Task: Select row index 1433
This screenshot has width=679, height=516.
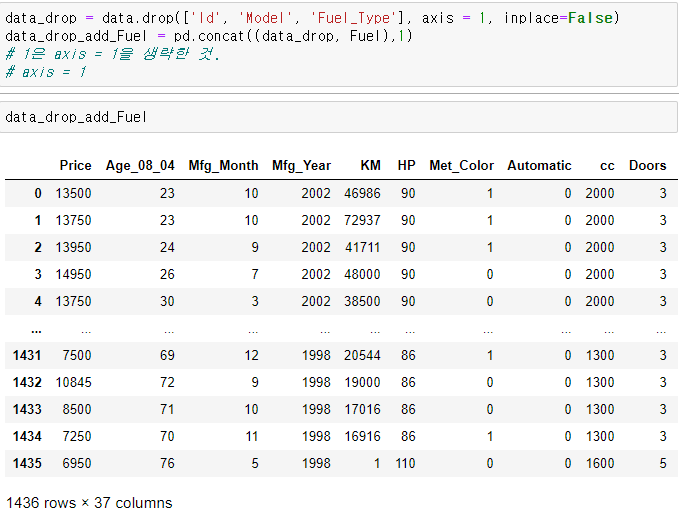Action: pos(27,409)
